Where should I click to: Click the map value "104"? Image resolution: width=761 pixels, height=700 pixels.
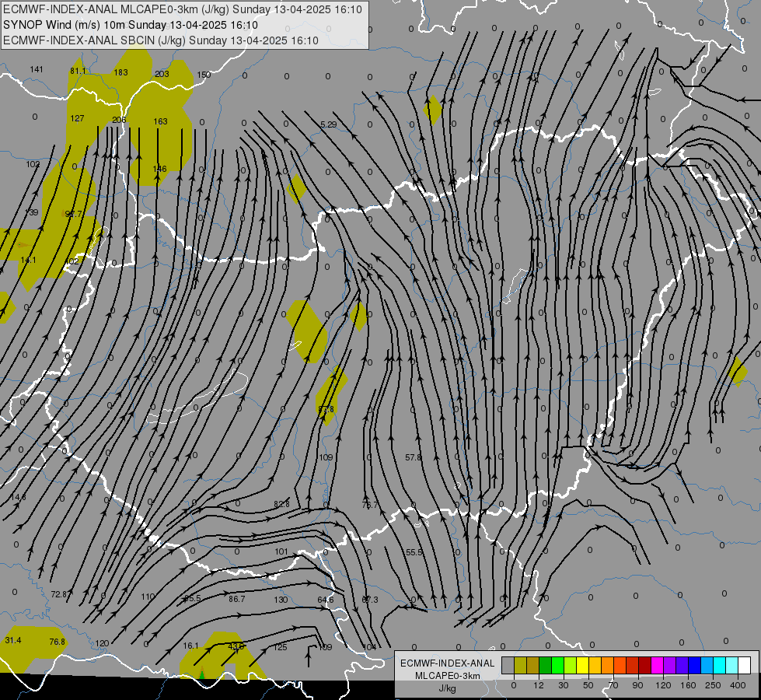click(x=369, y=648)
